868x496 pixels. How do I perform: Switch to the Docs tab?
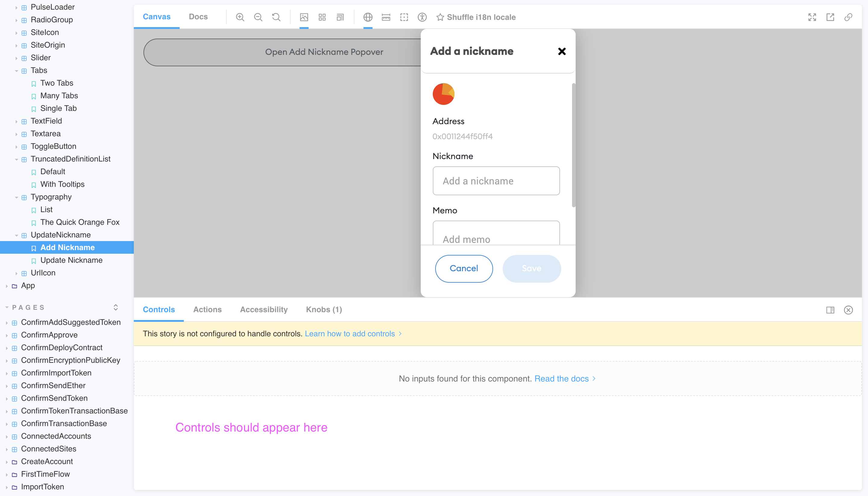pyautogui.click(x=198, y=16)
